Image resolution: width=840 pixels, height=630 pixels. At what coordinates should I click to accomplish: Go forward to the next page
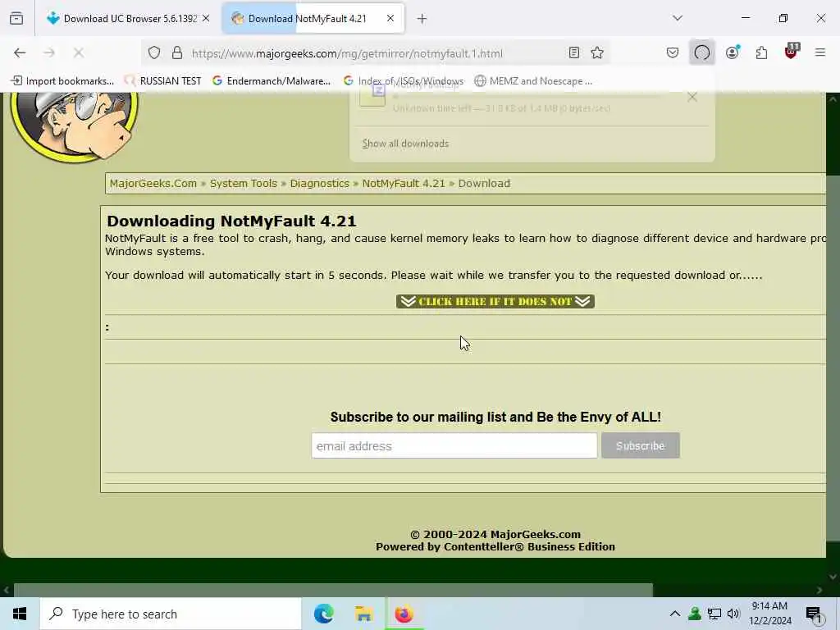pyautogui.click(x=49, y=52)
